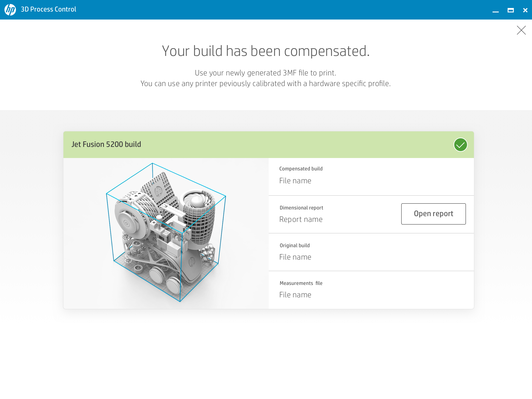
Task: Maximize the 3D Process Control window
Action: tap(510, 10)
